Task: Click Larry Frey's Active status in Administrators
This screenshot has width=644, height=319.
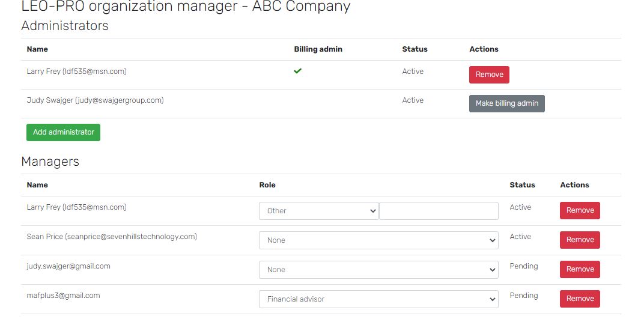Action: coord(413,71)
